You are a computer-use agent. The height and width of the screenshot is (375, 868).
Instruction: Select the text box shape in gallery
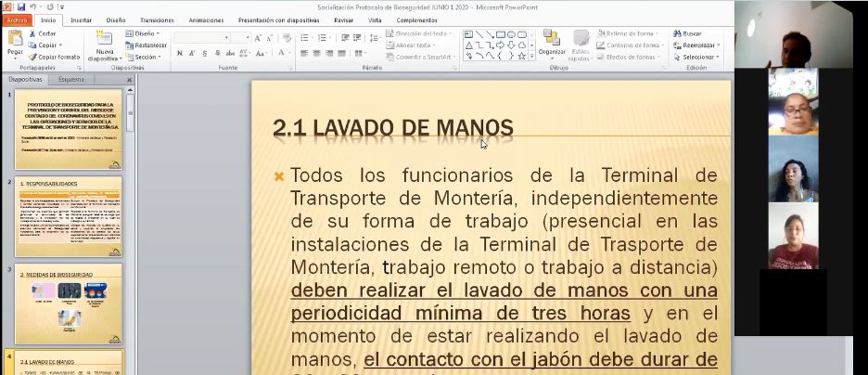(469, 34)
